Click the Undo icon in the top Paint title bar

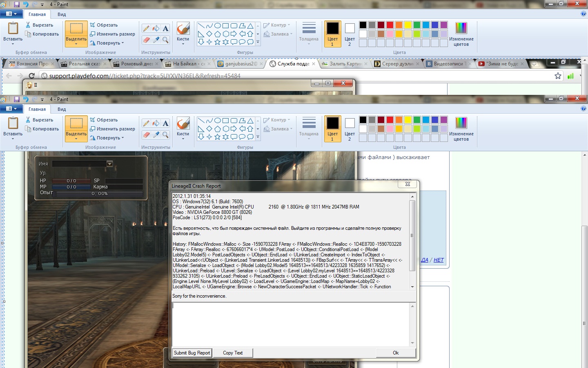coord(26,4)
